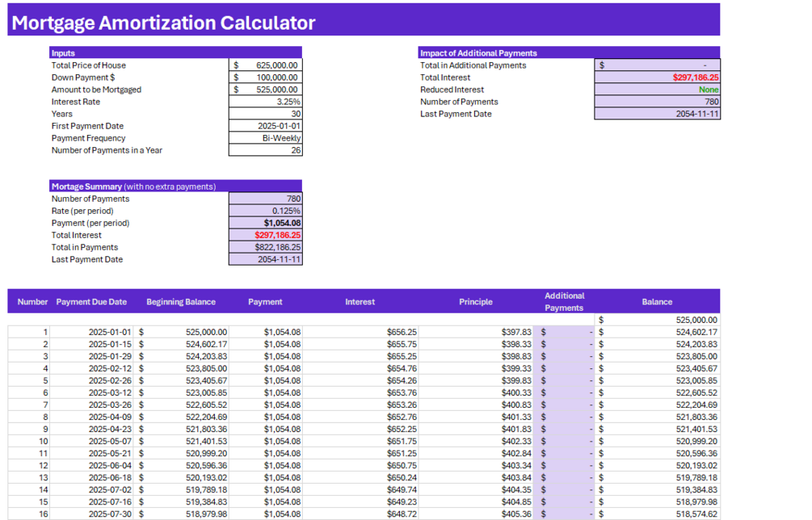Select the Total Price of House value cell
The width and height of the screenshot is (812, 520).
[x=266, y=65]
